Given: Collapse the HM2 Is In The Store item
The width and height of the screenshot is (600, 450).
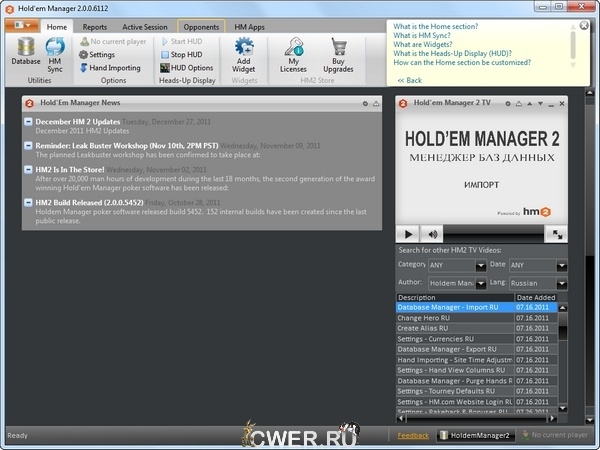Looking at the screenshot, I should (29, 171).
